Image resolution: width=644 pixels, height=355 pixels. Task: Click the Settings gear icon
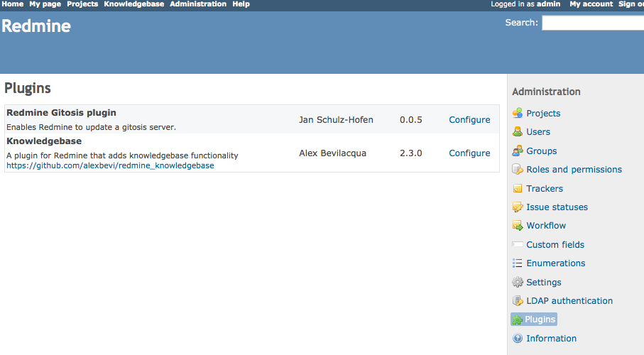(x=518, y=283)
